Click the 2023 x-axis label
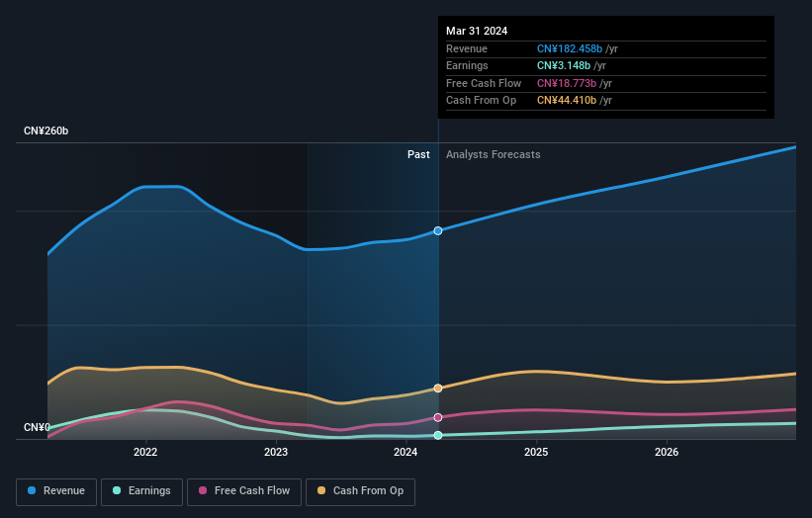Viewport: 812px width, 518px height. click(276, 453)
